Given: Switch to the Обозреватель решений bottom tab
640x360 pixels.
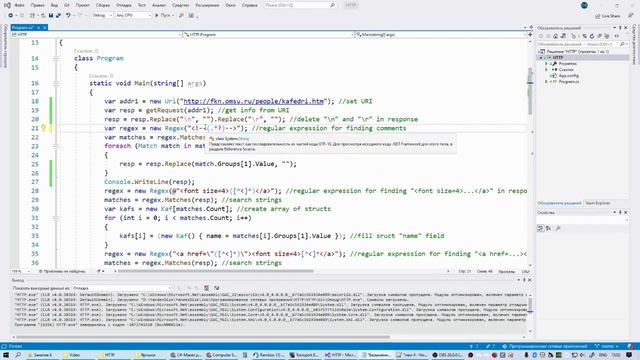Looking at the screenshot, I should pos(559,203).
